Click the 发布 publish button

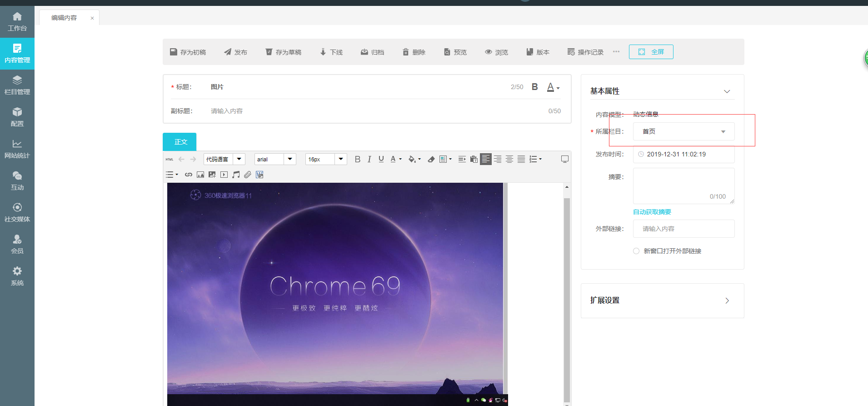click(235, 52)
